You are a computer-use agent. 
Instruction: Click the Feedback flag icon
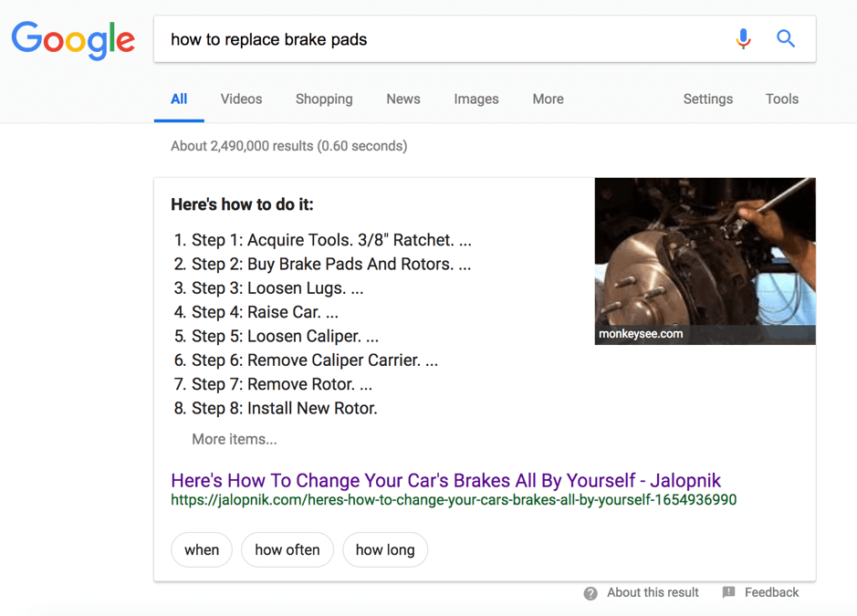point(728,593)
